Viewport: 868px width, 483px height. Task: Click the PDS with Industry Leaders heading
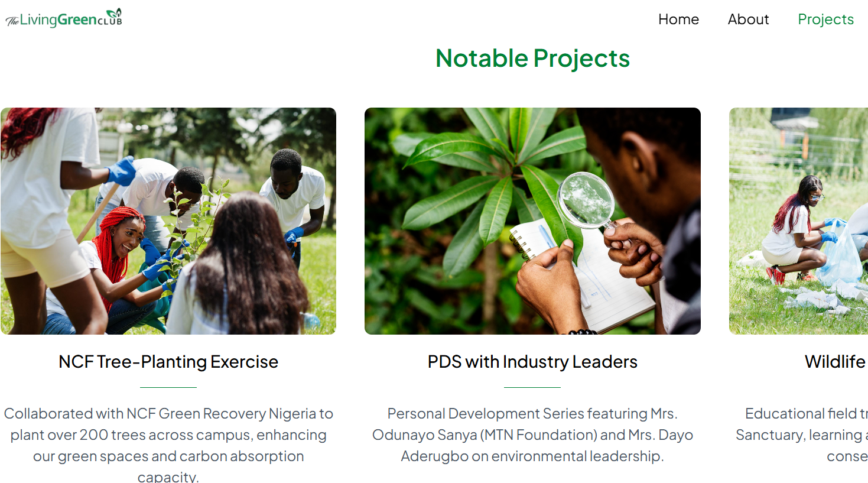[532, 362]
